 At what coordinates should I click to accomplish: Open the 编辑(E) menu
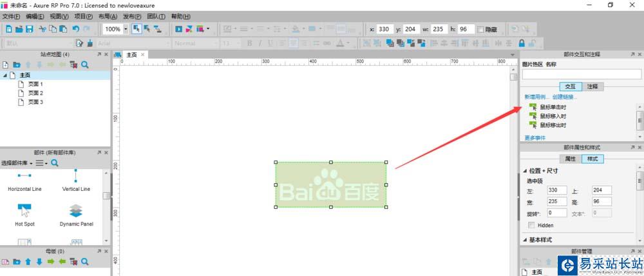point(35,17)
